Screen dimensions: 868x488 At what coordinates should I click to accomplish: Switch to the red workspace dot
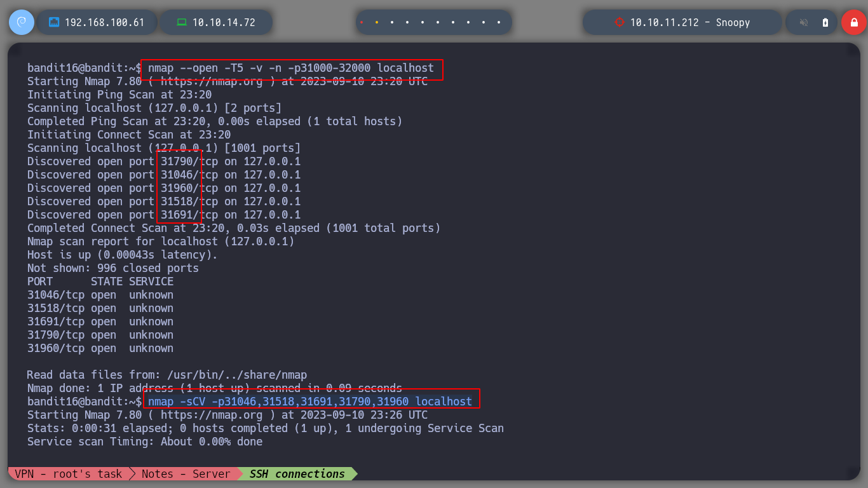(x=362, y=22)
